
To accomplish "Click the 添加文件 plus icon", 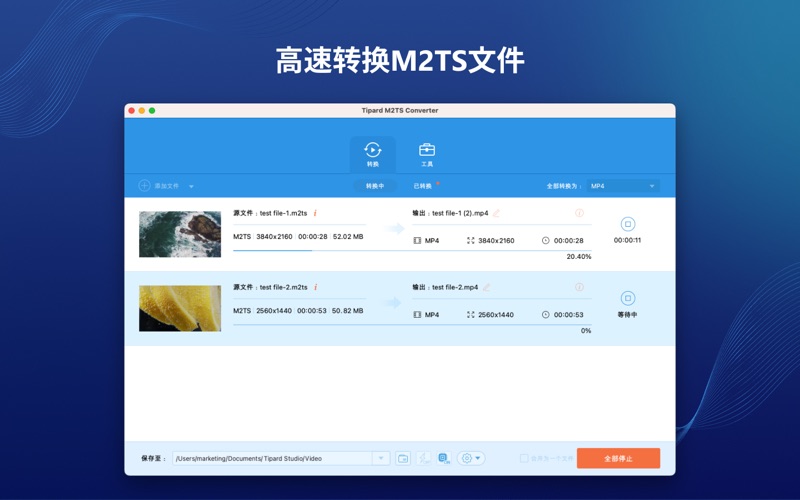I will tap(144, 186).
